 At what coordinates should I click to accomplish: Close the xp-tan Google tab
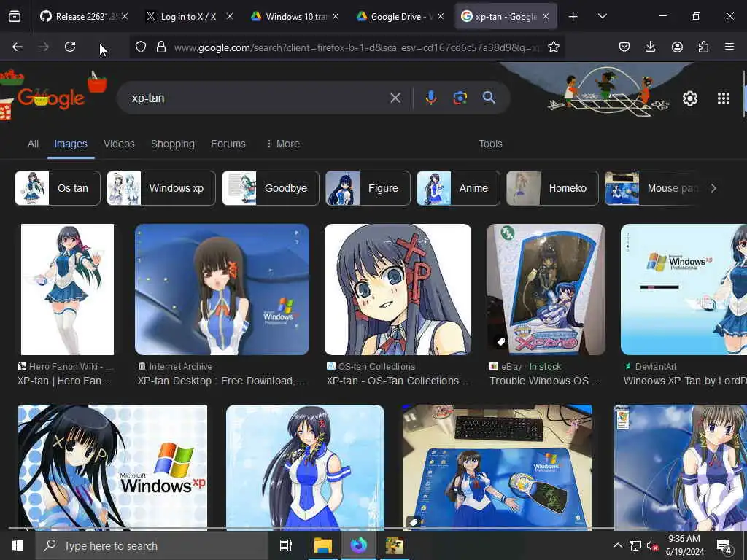546,16
